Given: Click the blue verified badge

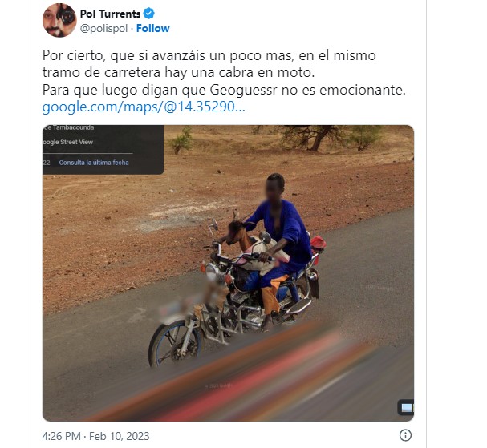Looking at the screenshot, I should tap(149, 14).
